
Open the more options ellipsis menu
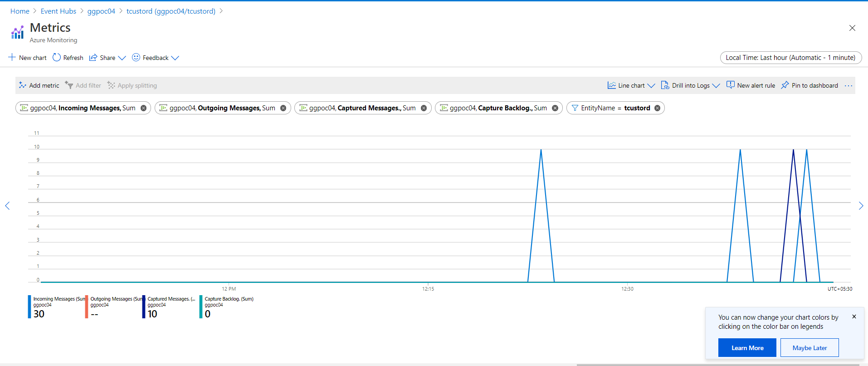tap(848, 85)
